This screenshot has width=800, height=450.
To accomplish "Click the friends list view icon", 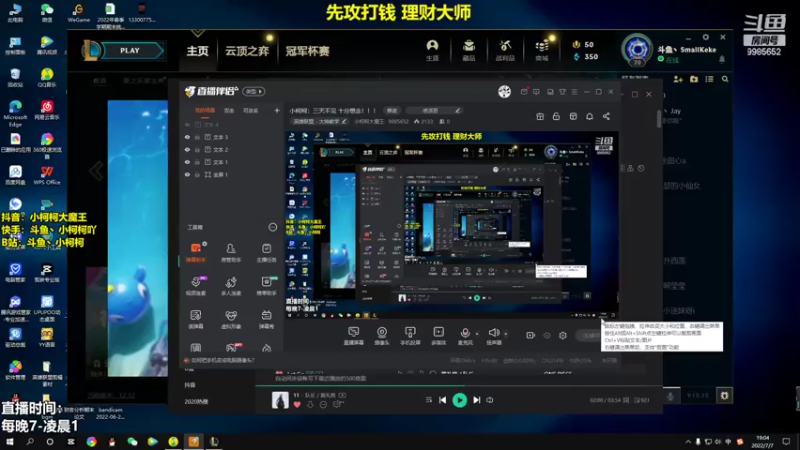I will tap(709, 79).
